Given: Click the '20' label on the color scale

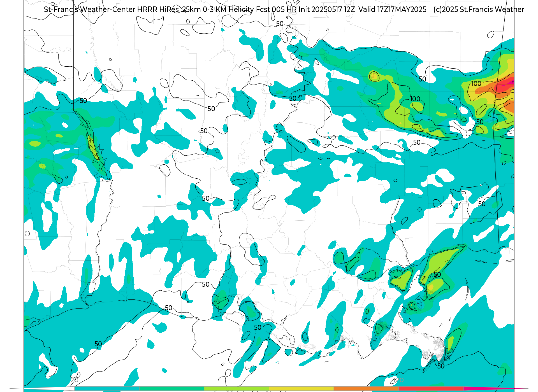Looking at the screenshot, I should pos(75,380).
